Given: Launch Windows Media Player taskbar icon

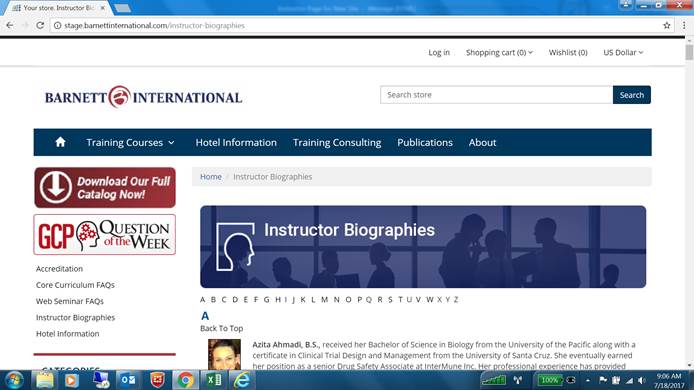Looking at the screenshot, I should [72, 380].
